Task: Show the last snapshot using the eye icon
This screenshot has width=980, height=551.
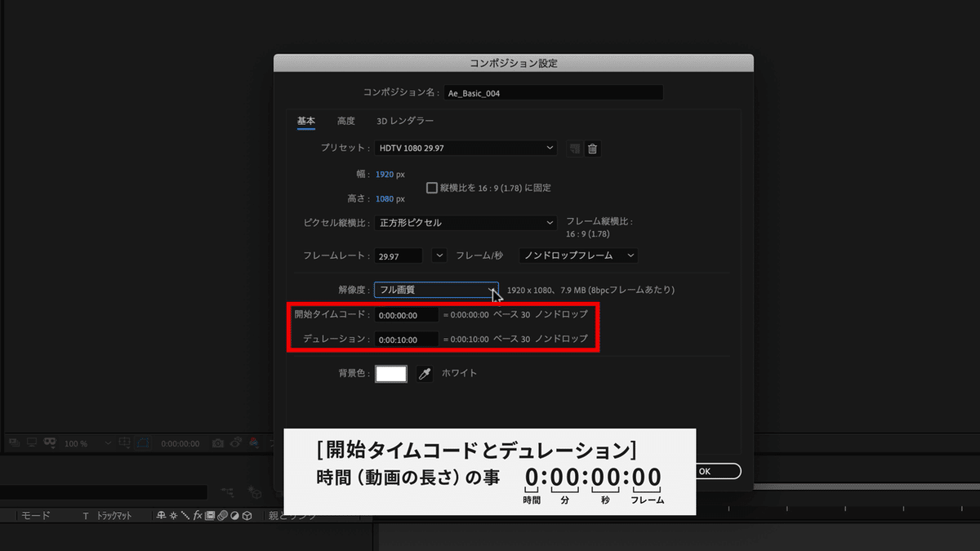Action: (236, 442)
